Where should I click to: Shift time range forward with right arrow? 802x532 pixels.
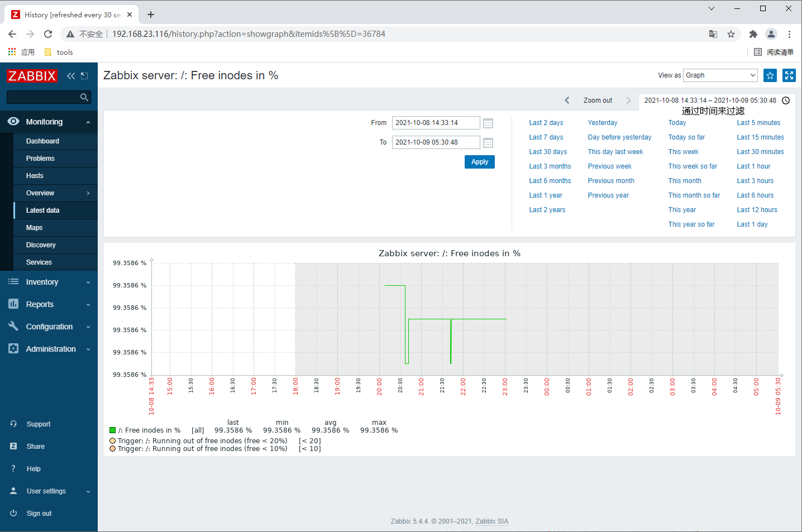pos(628,100)
